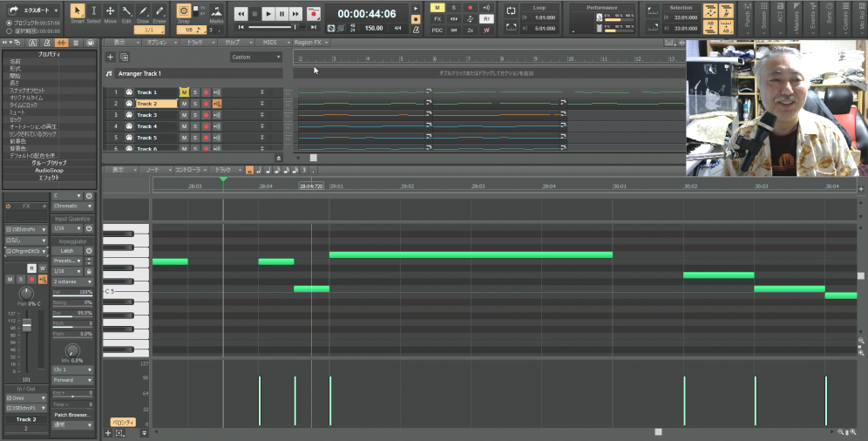This screenshot has width=868, height=441.
Task: Click the Marks icon in the Snap module
Action: pos(216,12)
